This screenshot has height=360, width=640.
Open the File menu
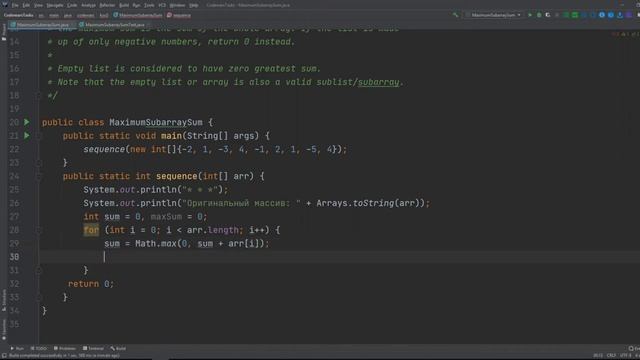tap(15, 5)
